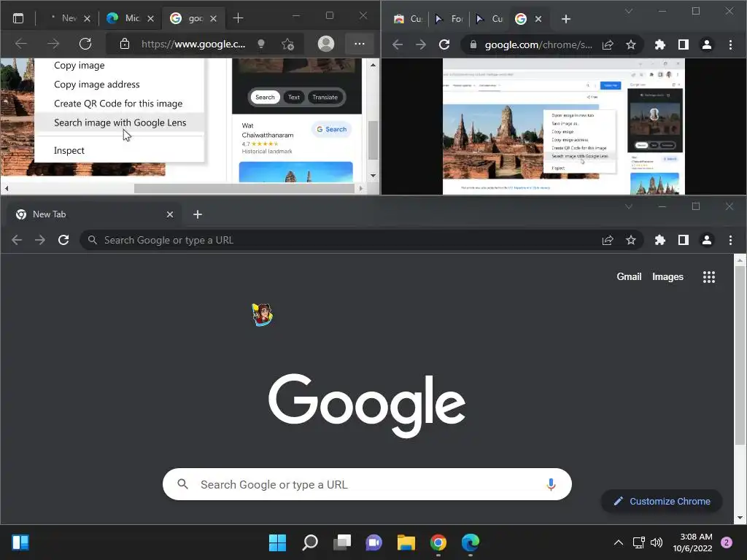Screen dimensions: 747x560
Task: Open Images link
Action: pyautogui.click(x=667, y=276)
